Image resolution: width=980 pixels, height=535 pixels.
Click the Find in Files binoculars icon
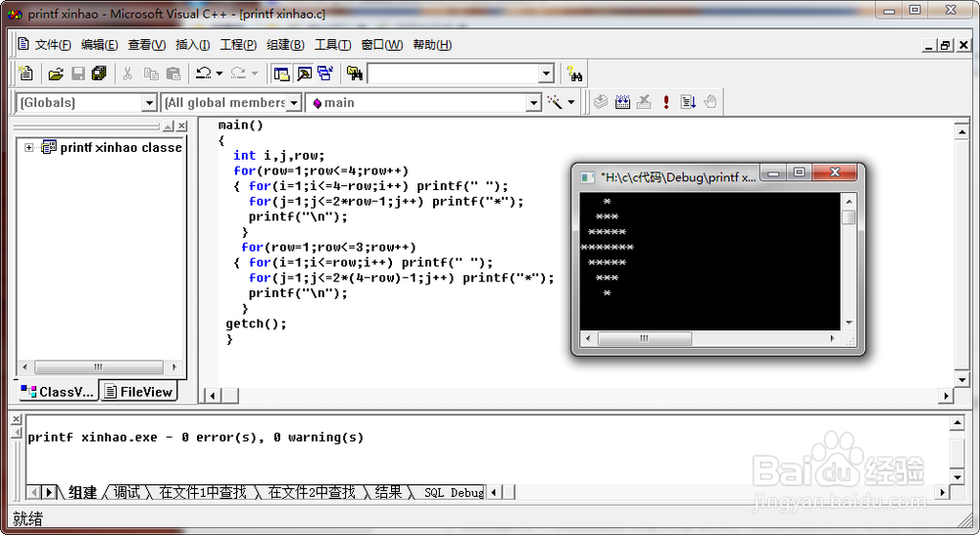[x=355, y=73]
